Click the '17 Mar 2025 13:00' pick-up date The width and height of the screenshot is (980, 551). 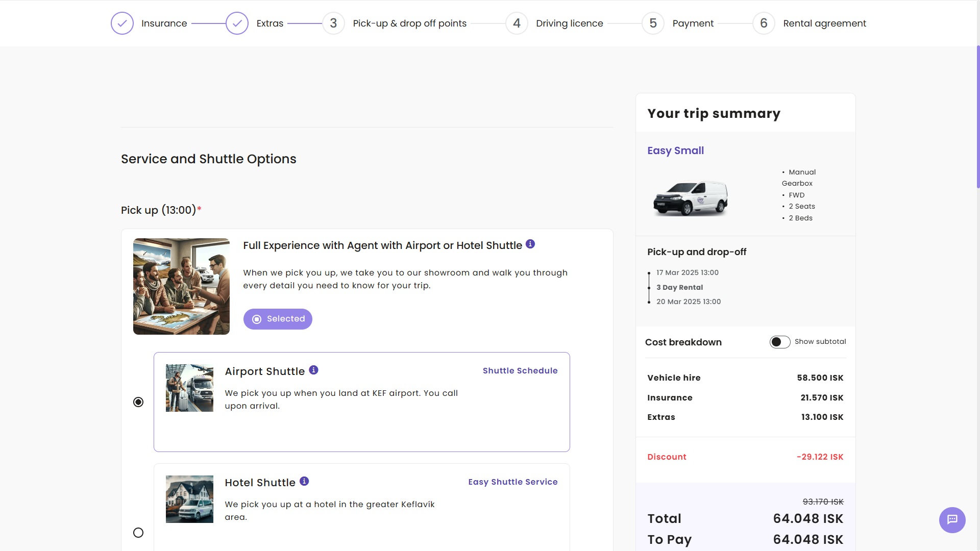pyautogui.click(x=687, y=273)
